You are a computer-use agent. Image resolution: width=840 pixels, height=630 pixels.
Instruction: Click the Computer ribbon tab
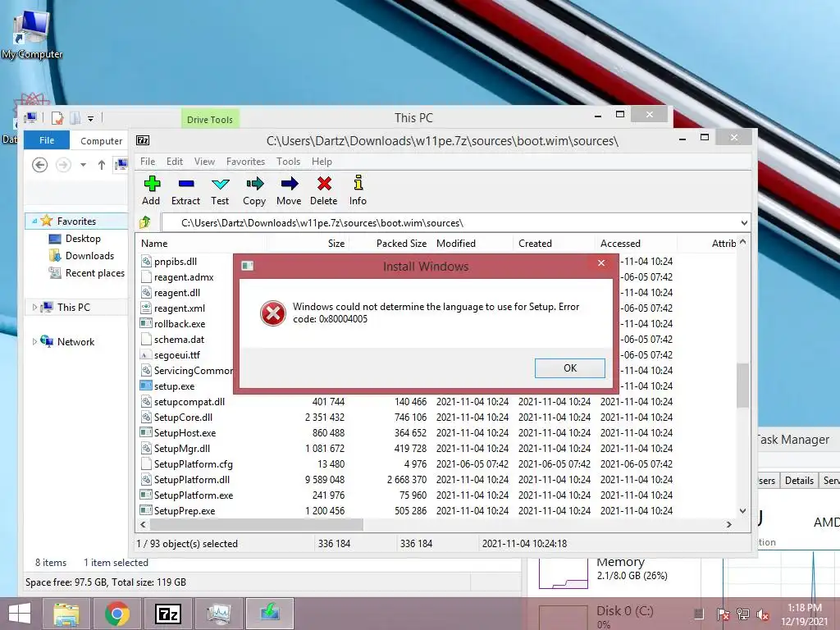pyautogui.click(x=101, y=141)
